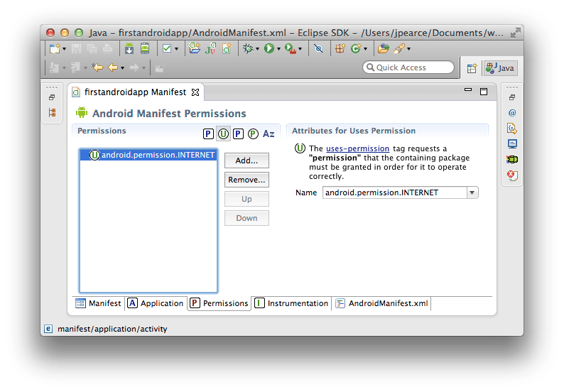Viewport: 564px width, 392px height.
Task: Switch to the Java perspective button
Action: 500,68
